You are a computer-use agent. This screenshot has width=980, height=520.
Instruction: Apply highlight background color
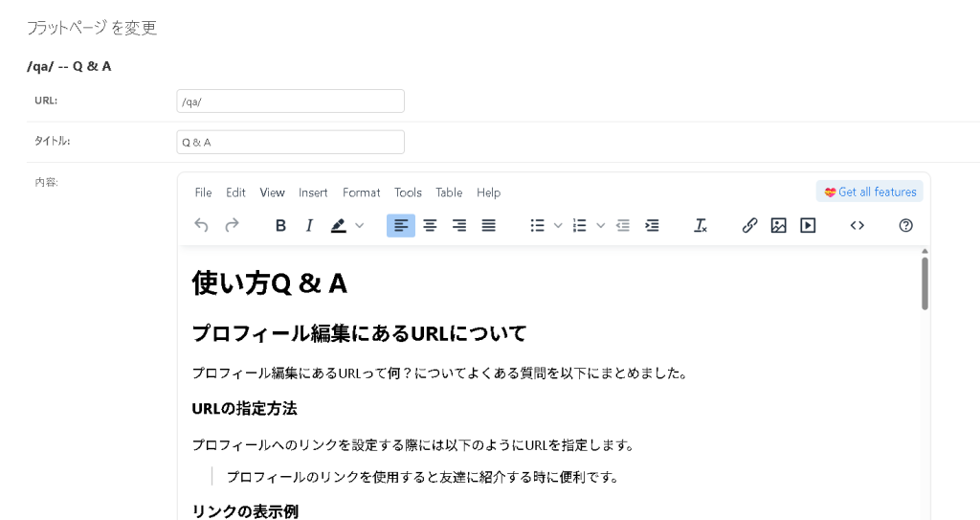click(x=338, y=225)
